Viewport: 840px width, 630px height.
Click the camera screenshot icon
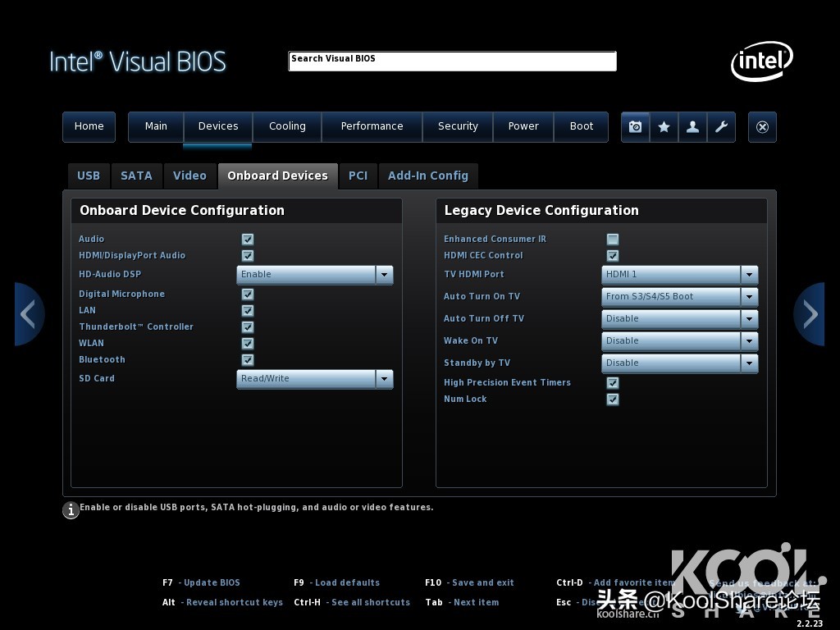636,127
